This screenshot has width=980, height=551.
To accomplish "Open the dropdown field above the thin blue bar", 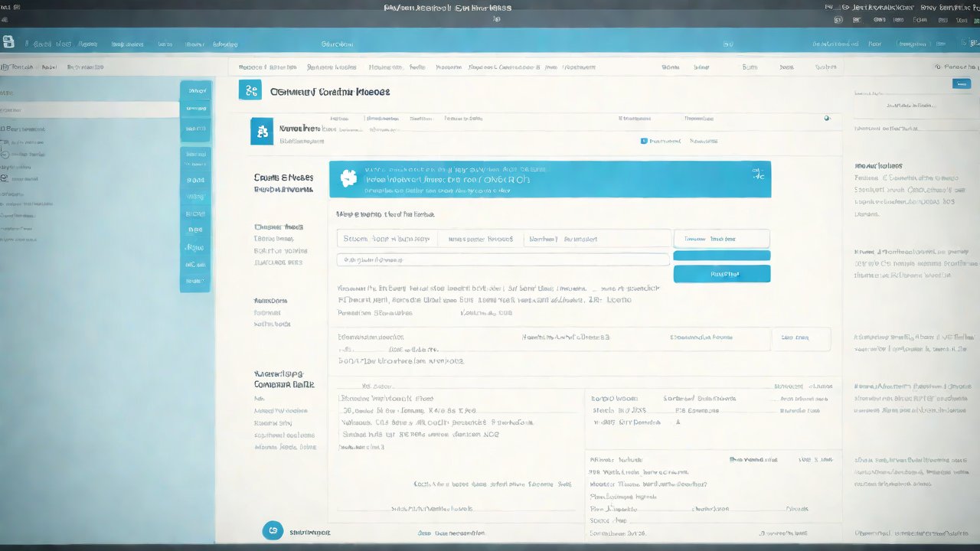I will coord(721,239).
